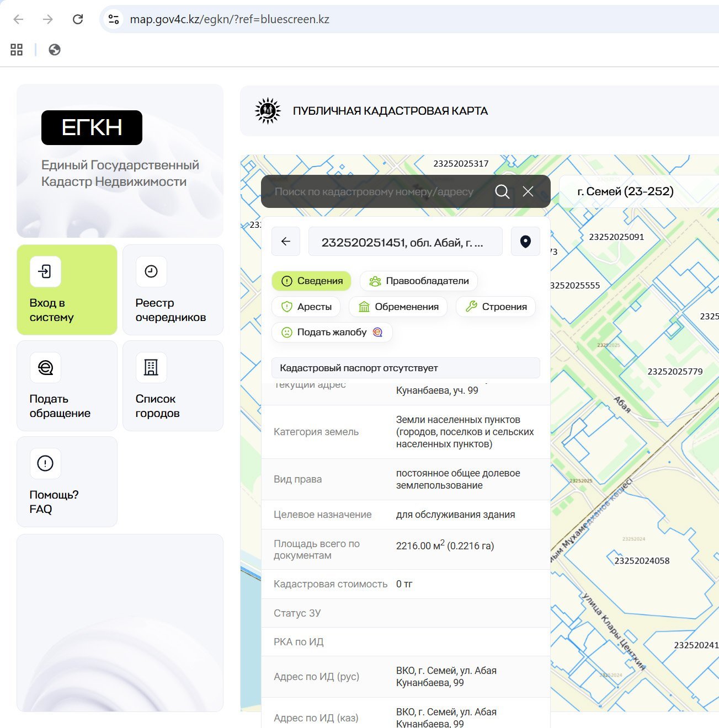Open the Подать обращение tile
This screenshot has width=719, height=728.
67,386
